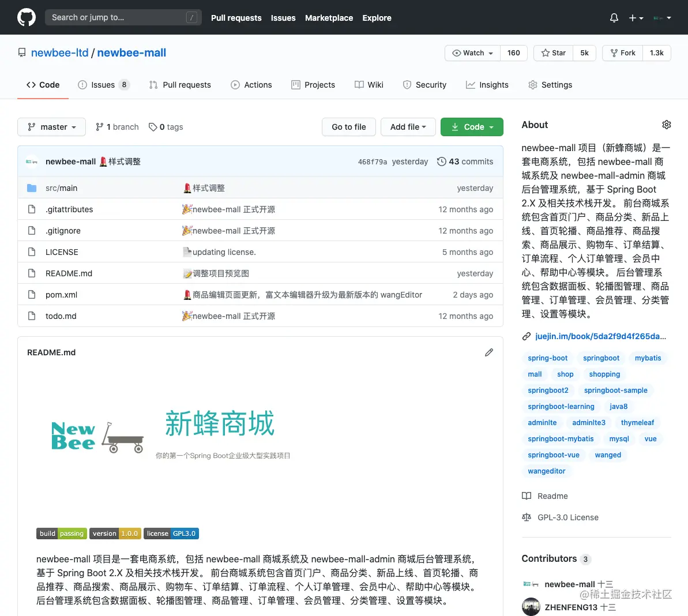Switch to the Issues tab

pos(104,85)
